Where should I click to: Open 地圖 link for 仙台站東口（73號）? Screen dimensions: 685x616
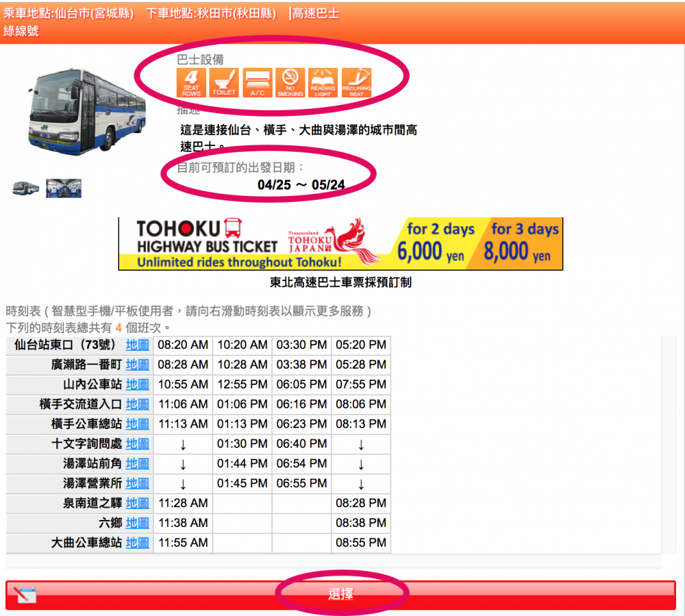pos(137,345)
